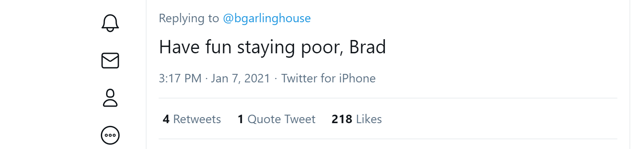The width and height of the screenshot is (644, 149).
Task: Click the 3:17 PM tweet time
Action: click(x=180, y=78)
